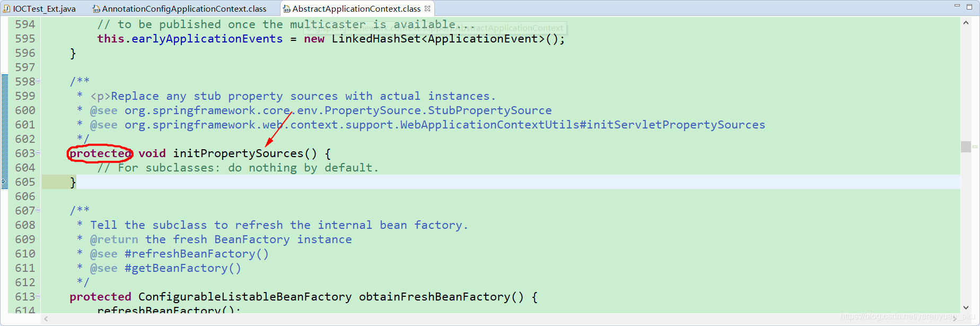Screen dimensions: 980x326
Task: Click the horizontal scrollbar left arrow
Action: [47, 319]
